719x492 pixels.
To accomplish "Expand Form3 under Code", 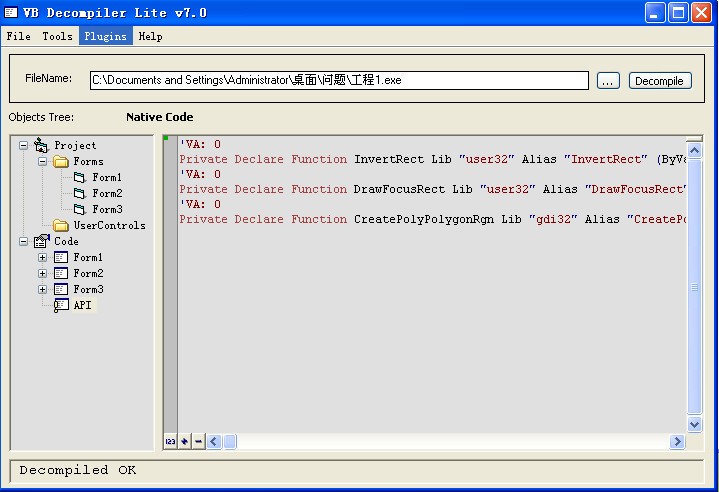I will [x=42, y=289].
